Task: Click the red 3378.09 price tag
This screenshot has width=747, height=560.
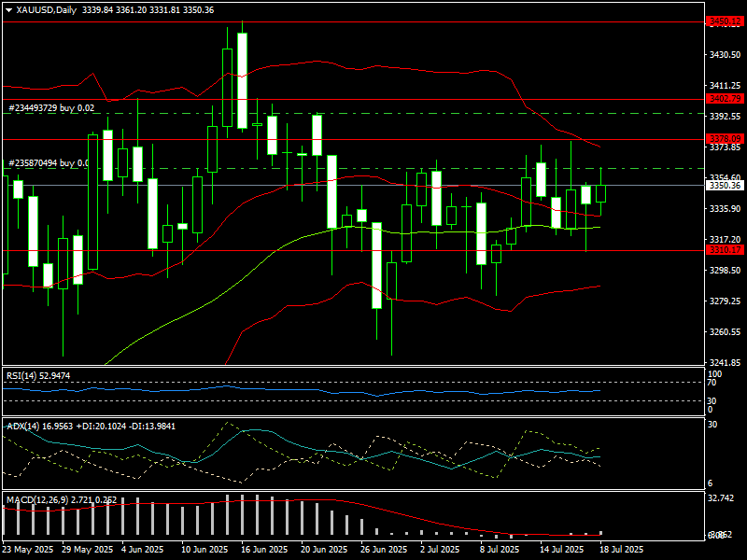Action: (x=725, y=139)
